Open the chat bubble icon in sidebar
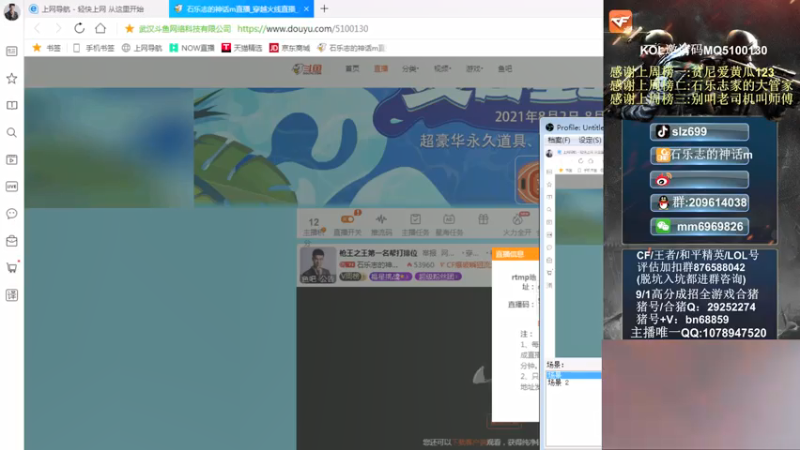This screenshot has width=800, height=450. (12, 214)
